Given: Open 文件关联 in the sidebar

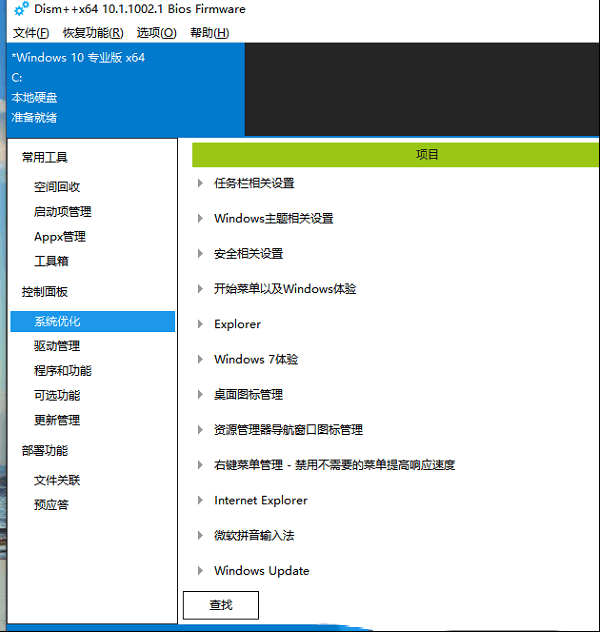Looking at the screenshot, I should point(57,480).
